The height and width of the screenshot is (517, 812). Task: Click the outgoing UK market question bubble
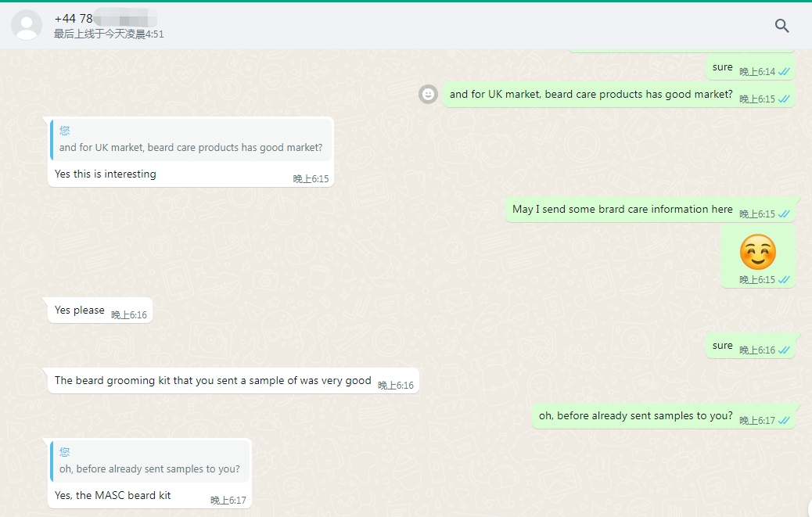[591, 95]
